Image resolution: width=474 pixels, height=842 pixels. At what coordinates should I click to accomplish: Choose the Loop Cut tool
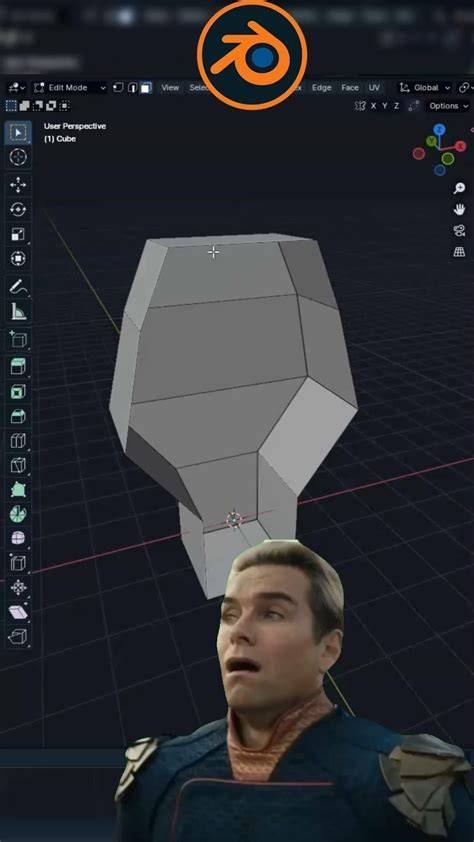(18, 441)
